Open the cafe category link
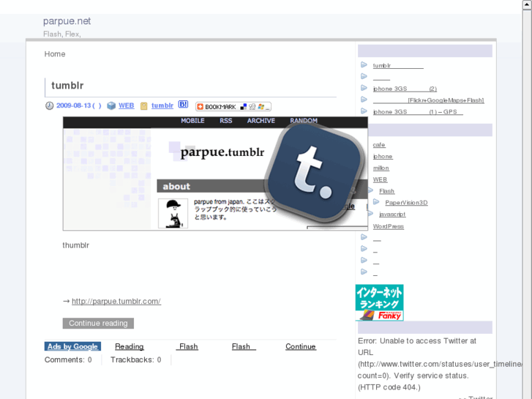 point(379,145)
